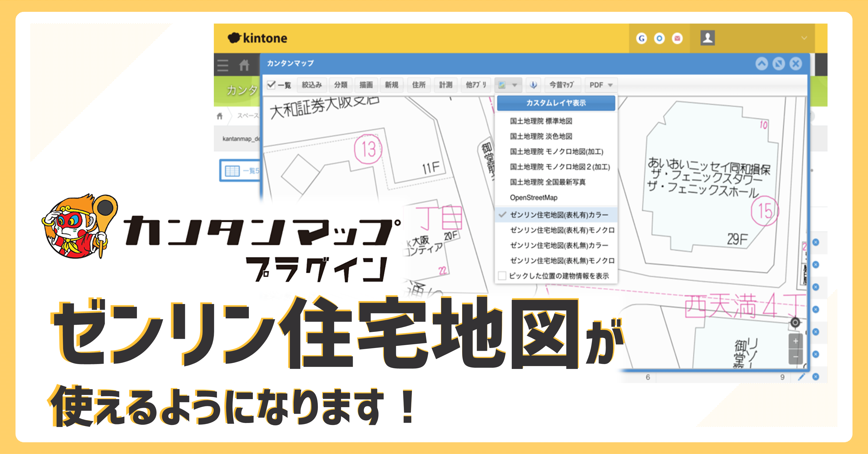Open the PDF dropdown
Viewport: 868px width, 454px height.
(x=601, y=85)
